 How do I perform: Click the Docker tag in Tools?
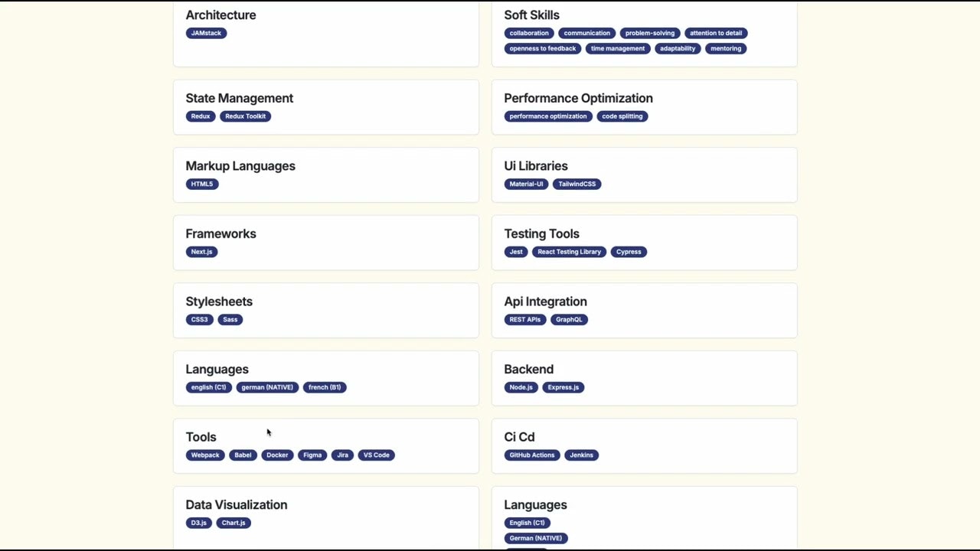[x=277, y=455]
